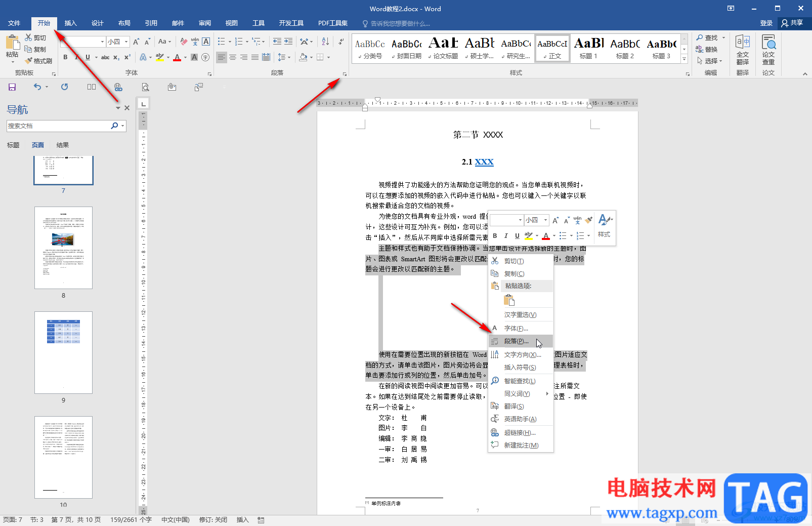
Task: Save the document with the quick access save icon
Action: [12, 87]
